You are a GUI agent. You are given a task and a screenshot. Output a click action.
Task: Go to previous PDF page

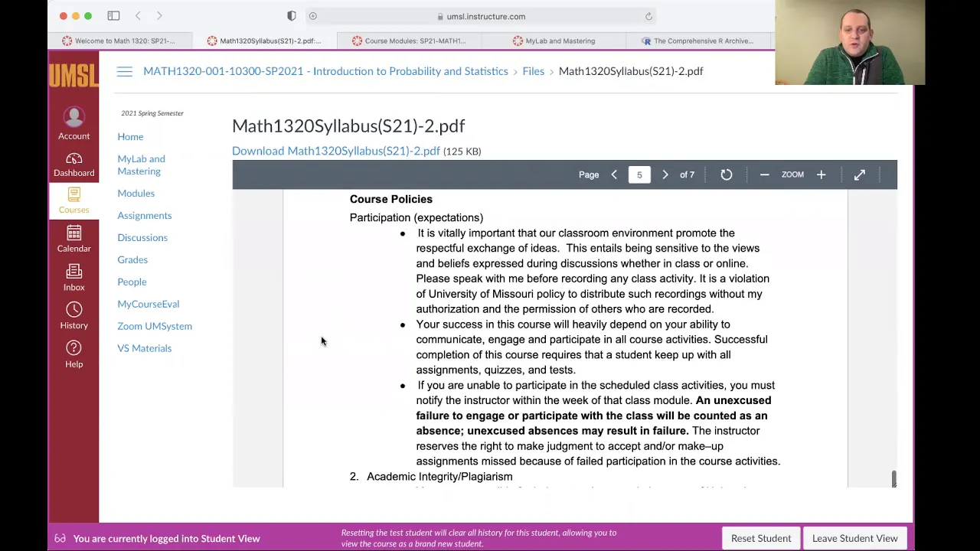614,175
